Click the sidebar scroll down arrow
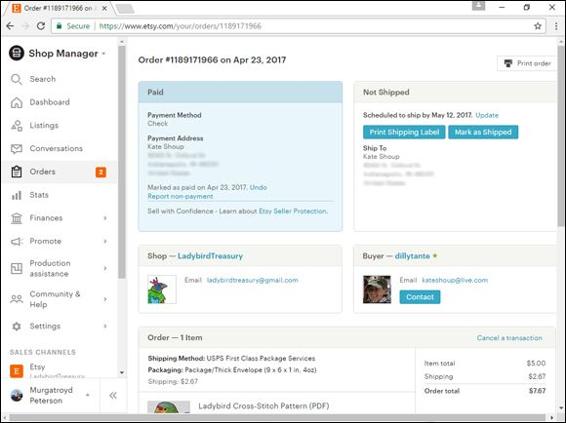The image size is (566, 423). click(122, 372)
